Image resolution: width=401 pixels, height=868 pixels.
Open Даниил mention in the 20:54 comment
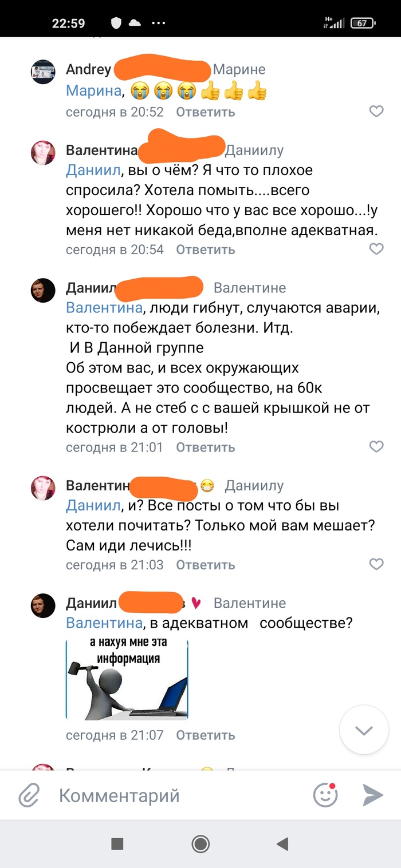(x=93, y=171)
